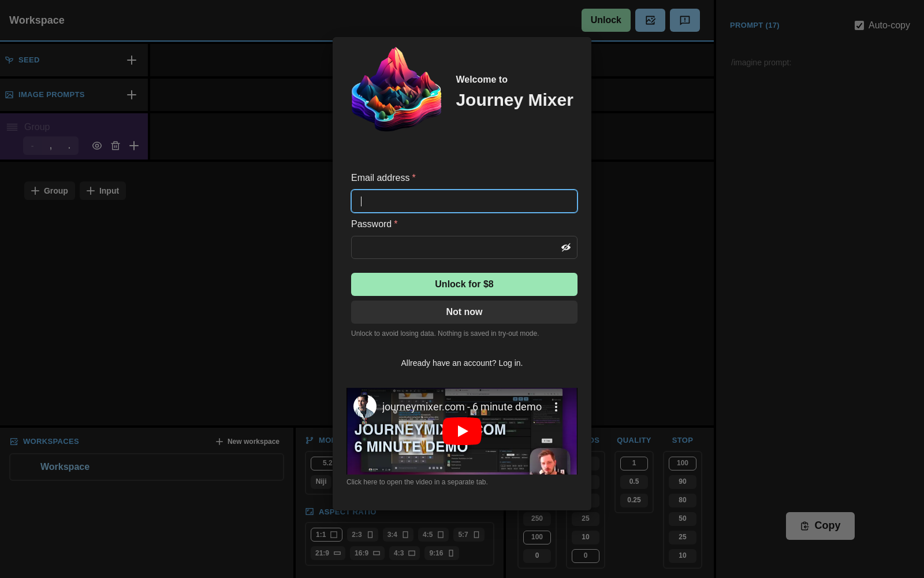Set Stop value to 90

tap(683, 481)
